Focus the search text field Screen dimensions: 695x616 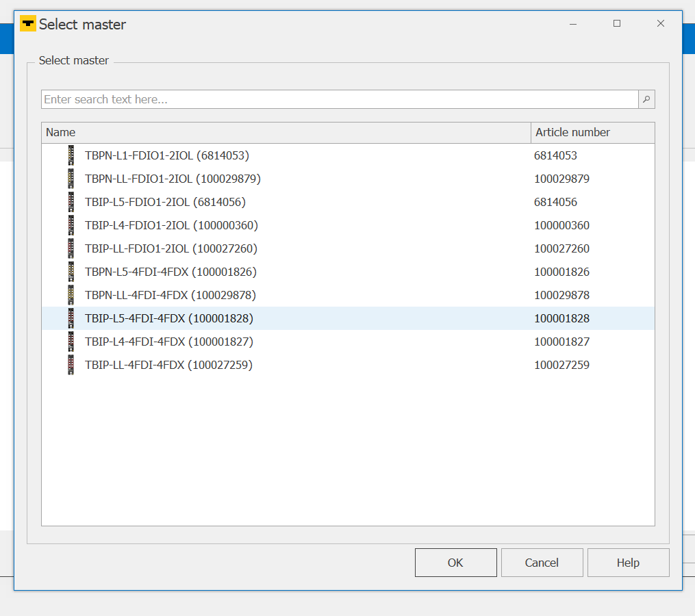340,99
